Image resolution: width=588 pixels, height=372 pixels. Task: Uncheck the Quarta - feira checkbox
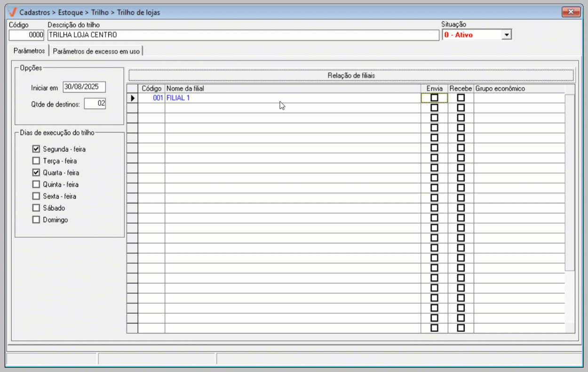pos(36,172)
